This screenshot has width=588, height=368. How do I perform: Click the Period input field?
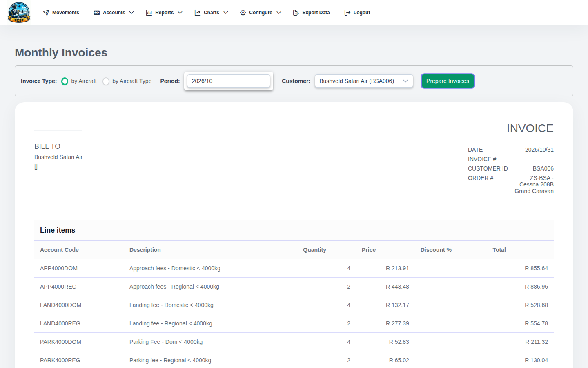tap(229, 81)
